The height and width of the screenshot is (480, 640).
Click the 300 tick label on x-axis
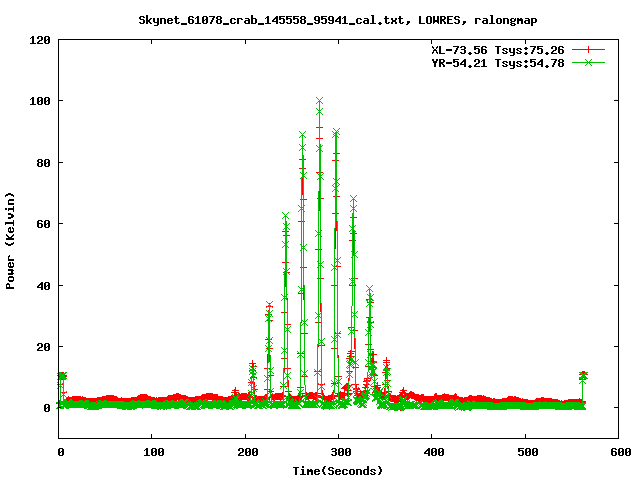tap(338, 453)
